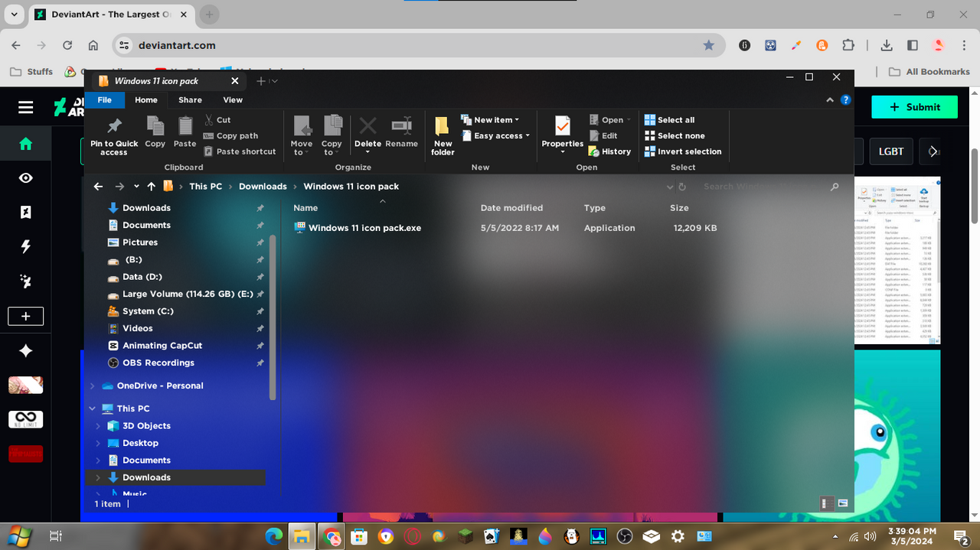This screenshot has height=550, width=980.
Task: Sort files by Date modified column
Action: coord(511,208)
